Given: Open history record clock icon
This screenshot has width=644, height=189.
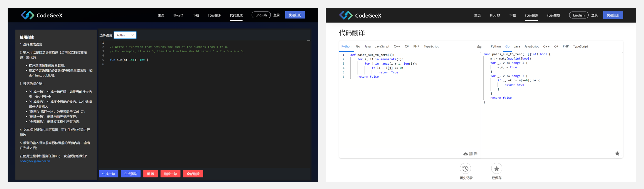Looking at the screenshot, I should (x=465, y=168).
